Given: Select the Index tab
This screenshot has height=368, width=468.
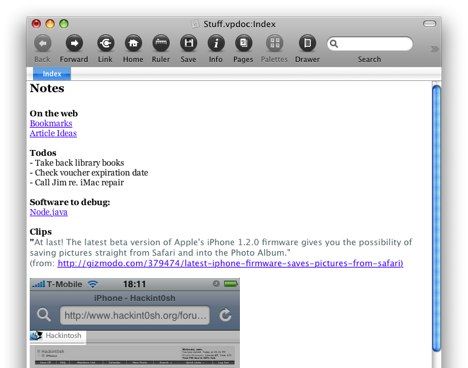Looking at the screenshot, I should click(52, 74).
